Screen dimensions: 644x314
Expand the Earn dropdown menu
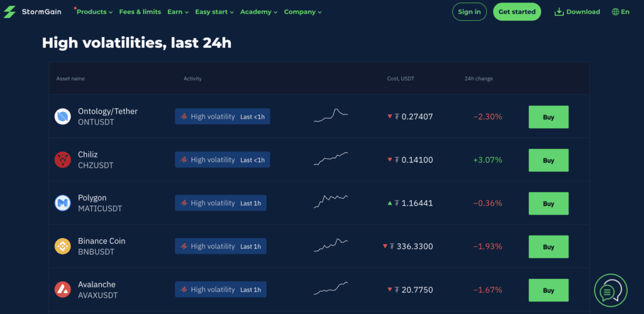click(178, 12)
